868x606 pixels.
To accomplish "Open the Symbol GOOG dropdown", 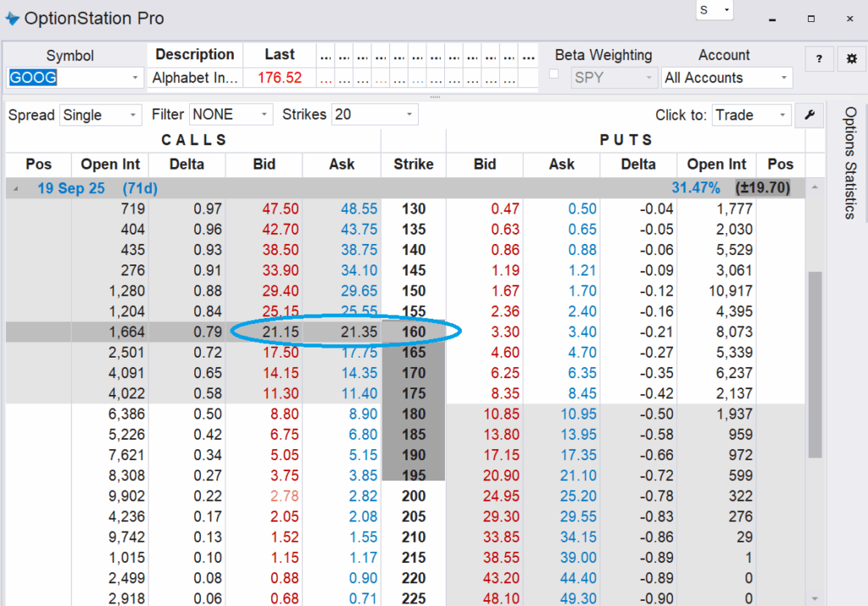I will pos(135,78).
